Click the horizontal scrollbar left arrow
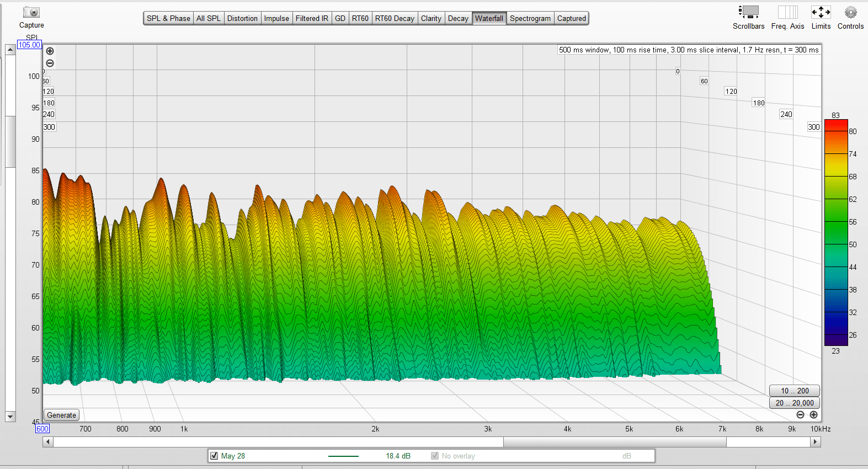 coord(48,441)
